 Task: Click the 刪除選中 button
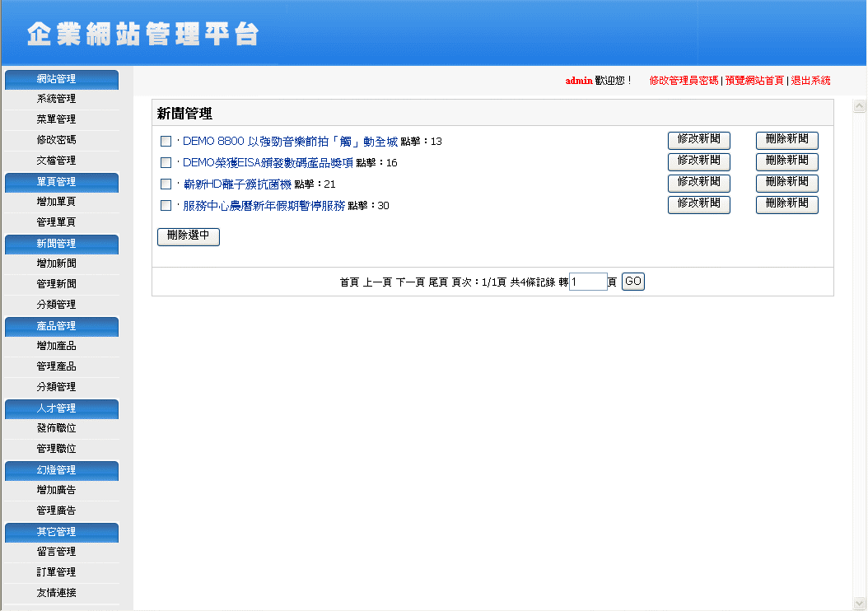tap(189, 236)
